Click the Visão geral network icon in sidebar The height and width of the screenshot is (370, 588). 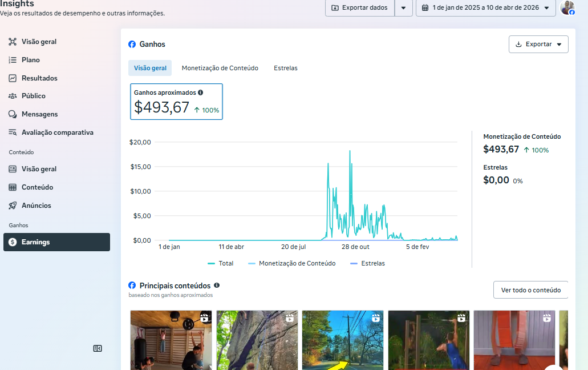point(13,42)
